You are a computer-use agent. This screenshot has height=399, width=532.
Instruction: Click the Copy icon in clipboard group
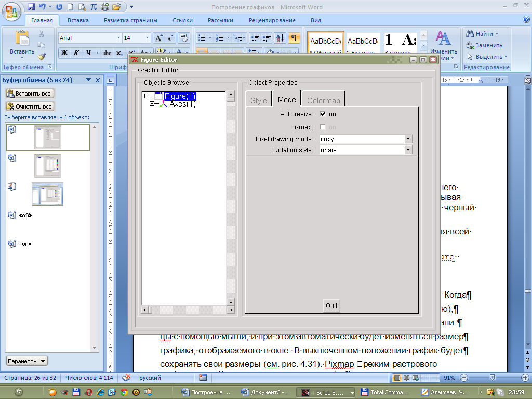(x=42, y=45)
